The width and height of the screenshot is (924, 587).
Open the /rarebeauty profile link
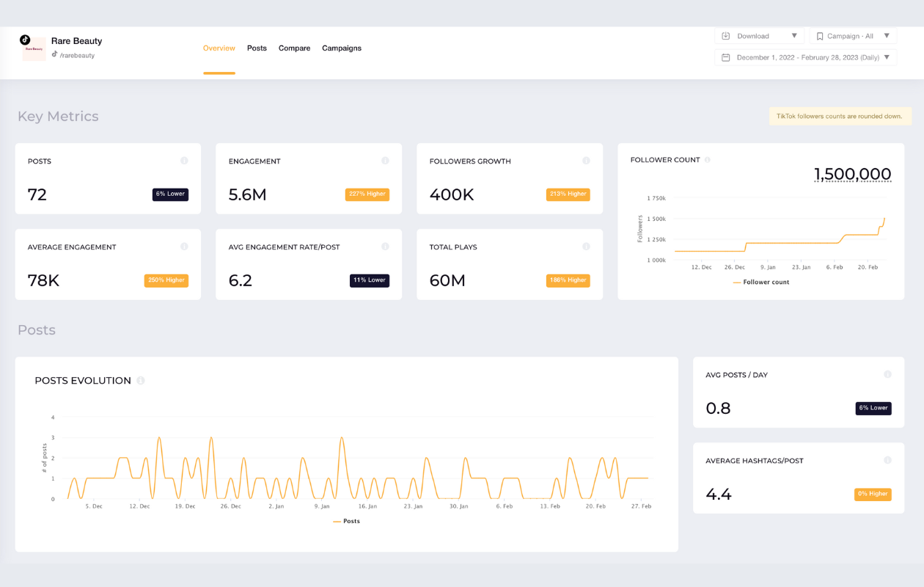point(77,55)
